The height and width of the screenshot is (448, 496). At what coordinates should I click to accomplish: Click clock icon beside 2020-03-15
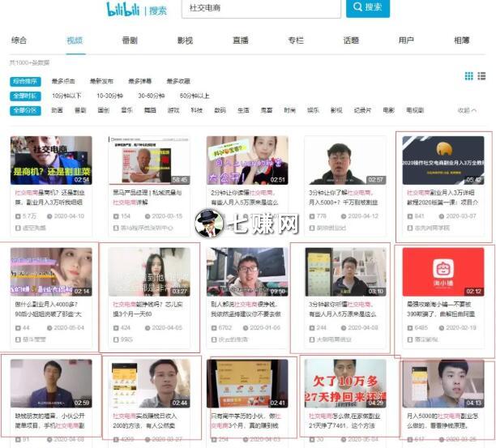[x=148, y=216]
